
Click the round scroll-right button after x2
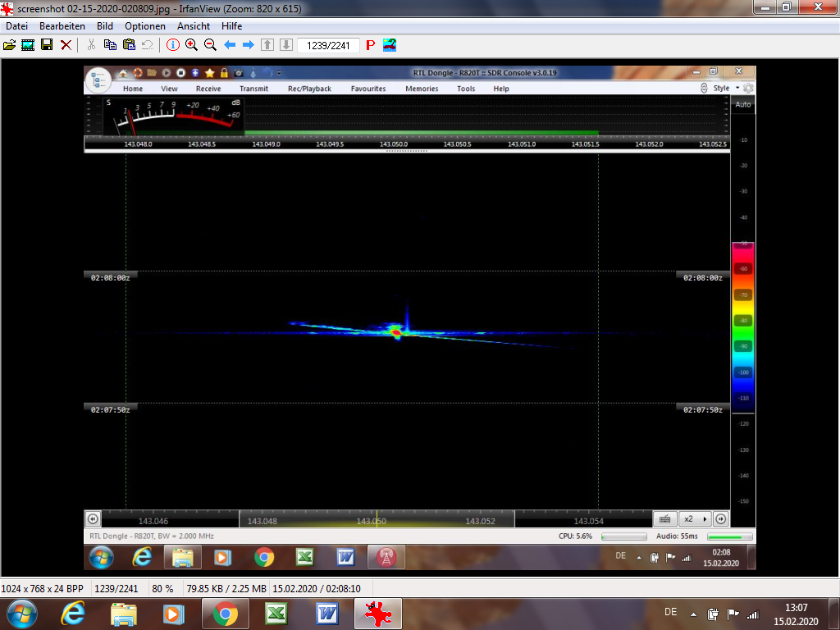[x=721, y=518]
